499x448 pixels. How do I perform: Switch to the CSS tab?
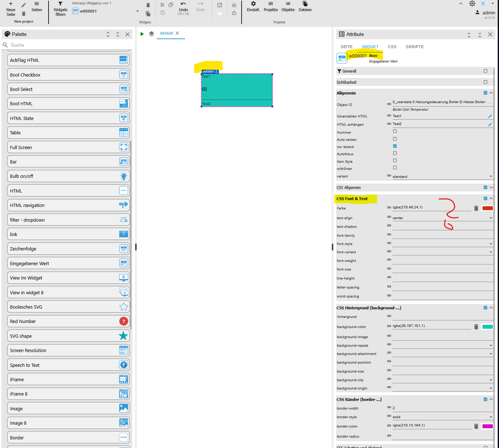pyautogui.click(x=392, y=47)
